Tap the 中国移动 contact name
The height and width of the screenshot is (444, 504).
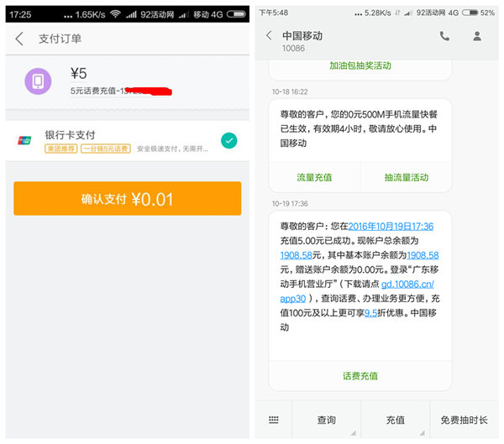(302, 35)
